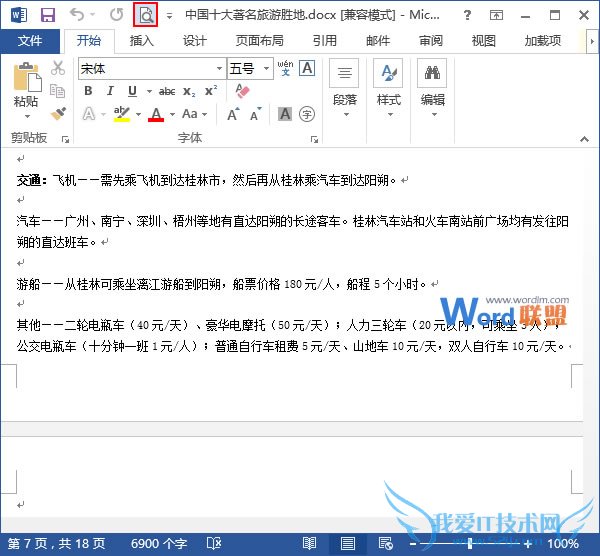Expand the 宋体 font list arrow

(x=220, y=69)
